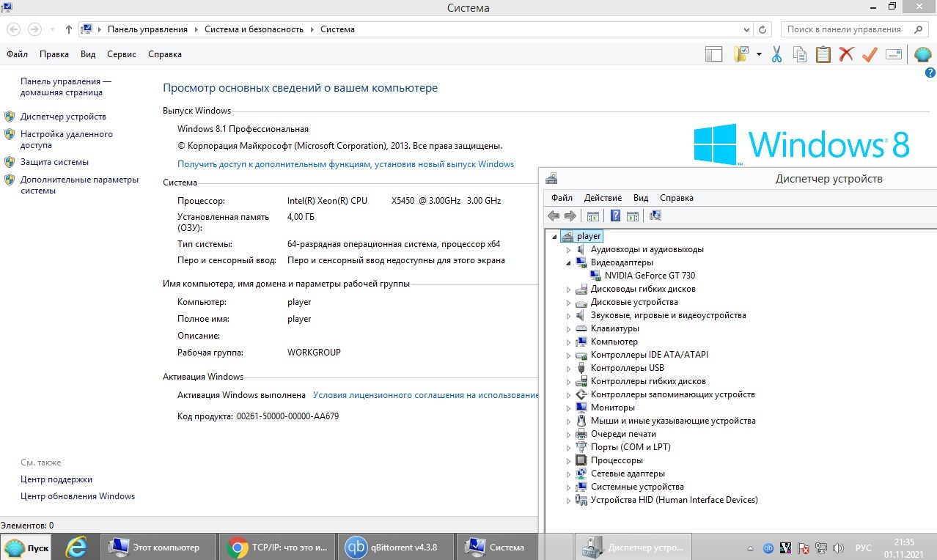
Task: Click the control panel search field
Action: (843, 30)
